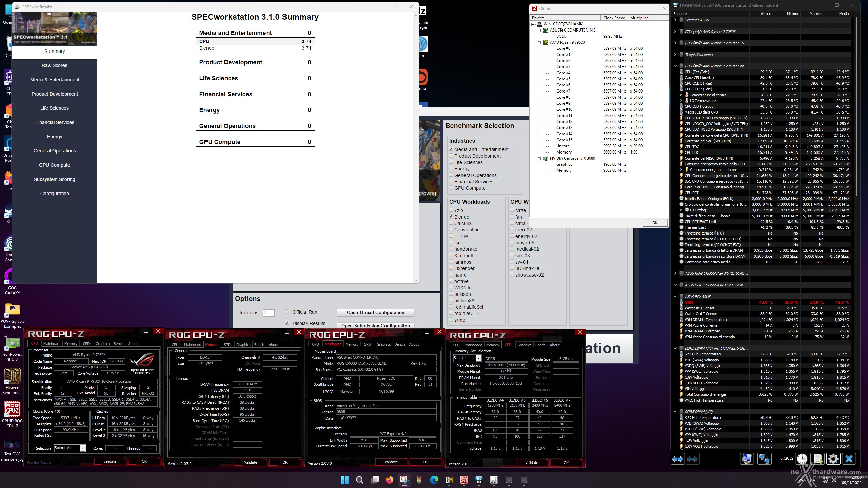Click HWiNFO logging sheet-with-plus icon
868x488 pixels.
pyautogui.click(x=818, y=459)
